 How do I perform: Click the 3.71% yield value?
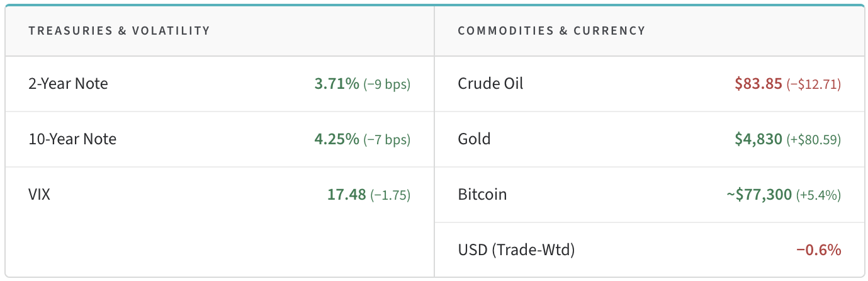[x=337, y=84]
